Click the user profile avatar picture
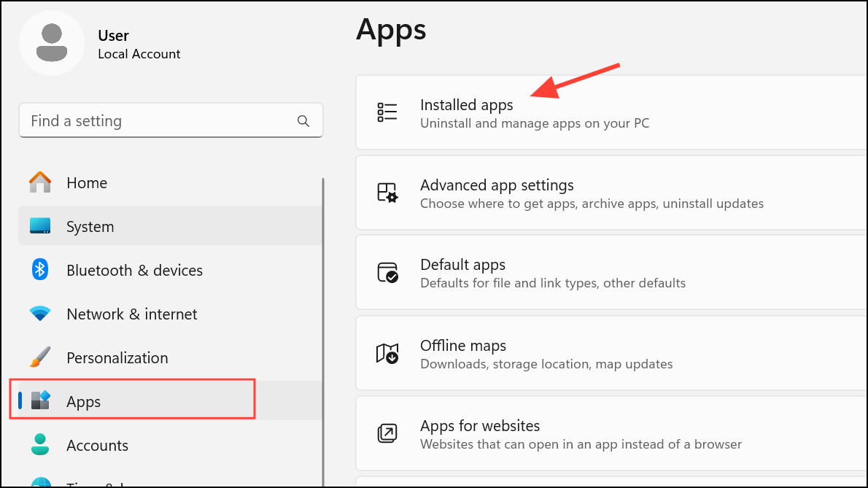 point(52,43)
